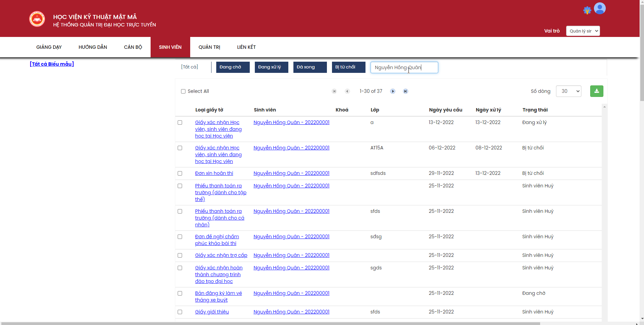The height and width of the screenshot is (325, 644).
Task: Open the Đơn xin hoãn thi document
Action: tap(214, 173)
